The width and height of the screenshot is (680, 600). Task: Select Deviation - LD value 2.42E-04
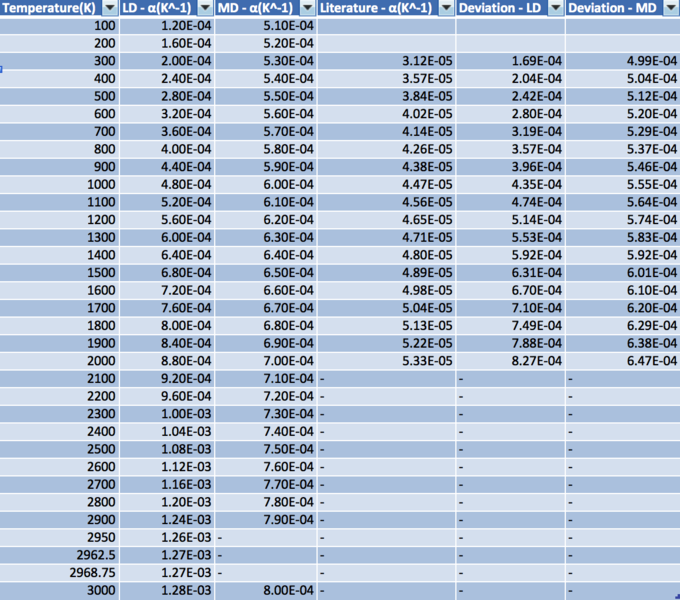tap(510, 96)
